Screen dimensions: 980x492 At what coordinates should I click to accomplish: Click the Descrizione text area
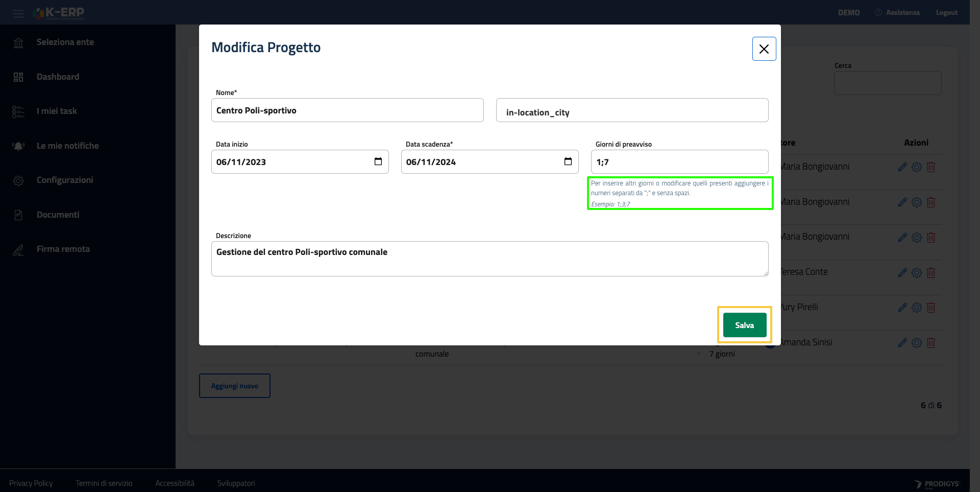click(x=489, y=259)
